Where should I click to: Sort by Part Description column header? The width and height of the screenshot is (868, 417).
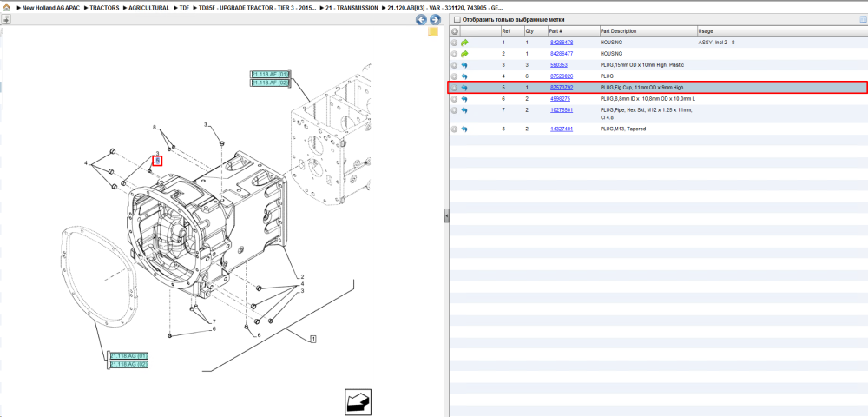point(648,31)
